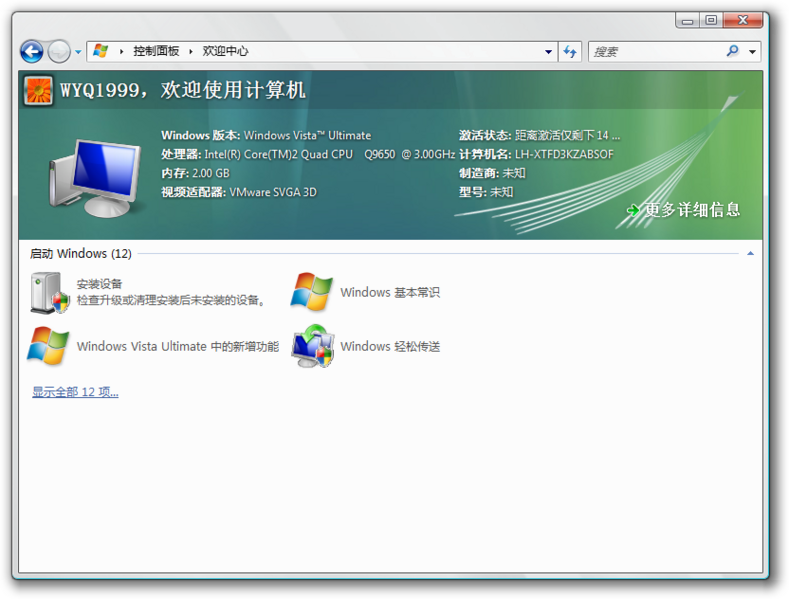Maximize the Welcome Center window
This screenshot has width=789, height=599.
tap(711, 20)
